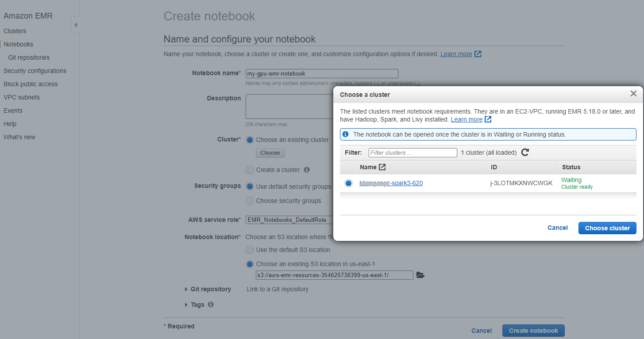Click the Choose button under Cluster
644x339 pixels.
(270, 153)
